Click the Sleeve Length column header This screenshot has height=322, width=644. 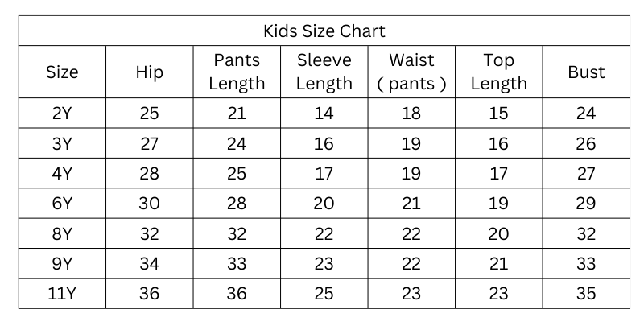pyautogui.click(x=324, y=72)
